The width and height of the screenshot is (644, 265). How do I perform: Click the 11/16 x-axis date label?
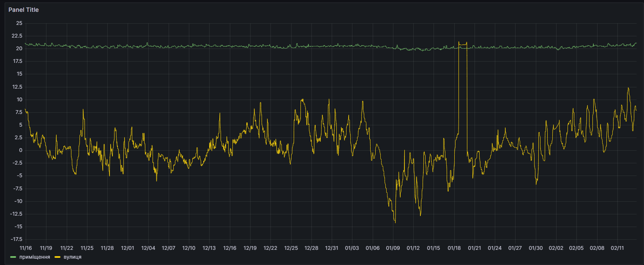[x=26, y=248]
